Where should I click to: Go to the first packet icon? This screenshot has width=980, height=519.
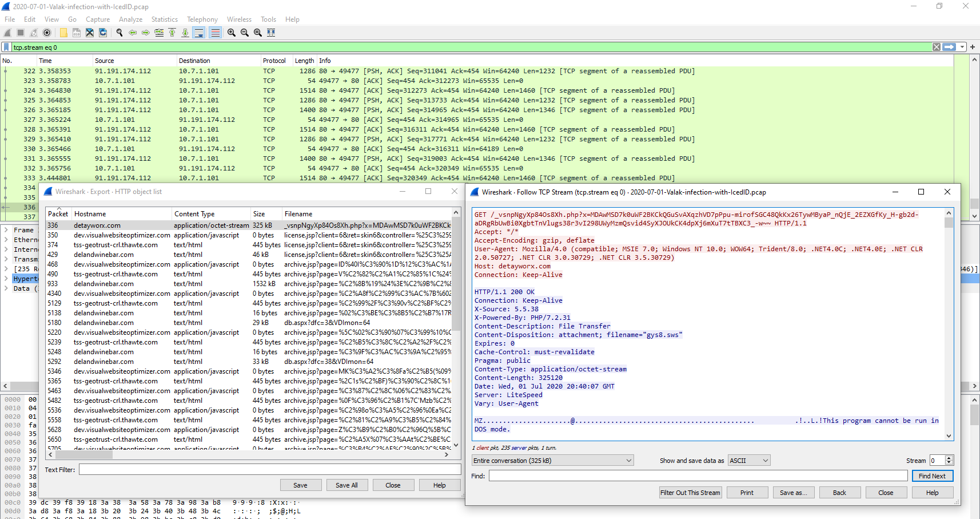coord(172,33)
